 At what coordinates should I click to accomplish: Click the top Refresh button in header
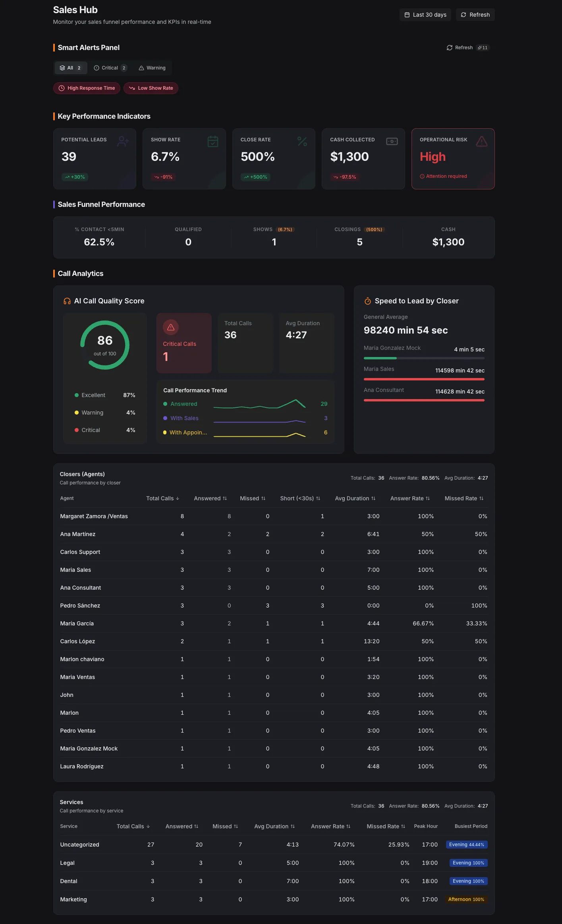[x=475, y=15]
